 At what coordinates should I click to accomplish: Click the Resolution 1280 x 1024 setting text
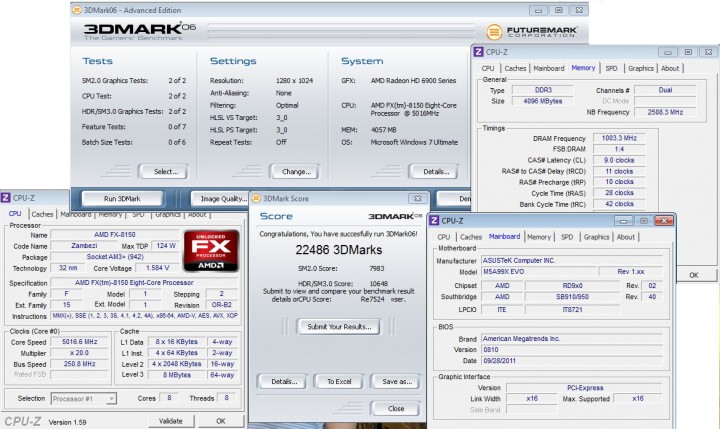294,80
